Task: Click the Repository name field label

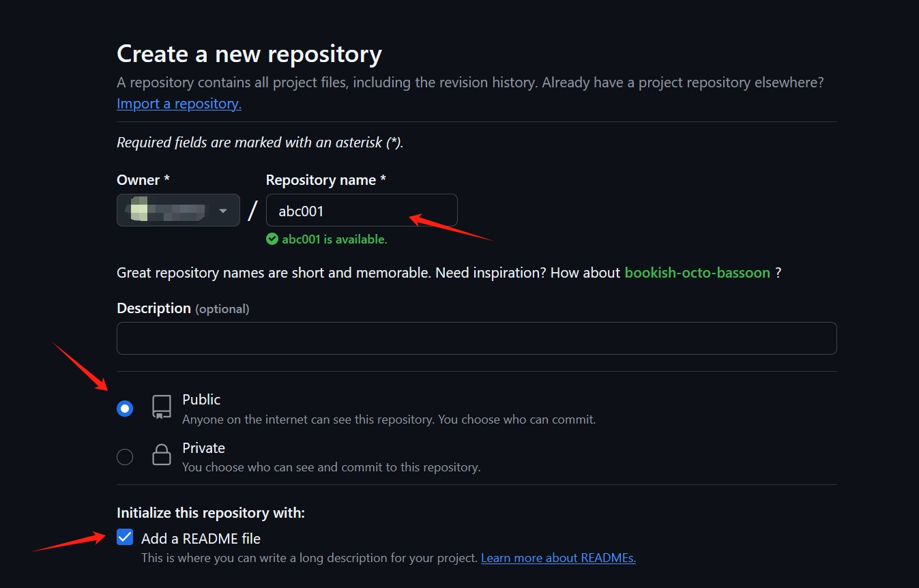Action: [x=326, y=180]
